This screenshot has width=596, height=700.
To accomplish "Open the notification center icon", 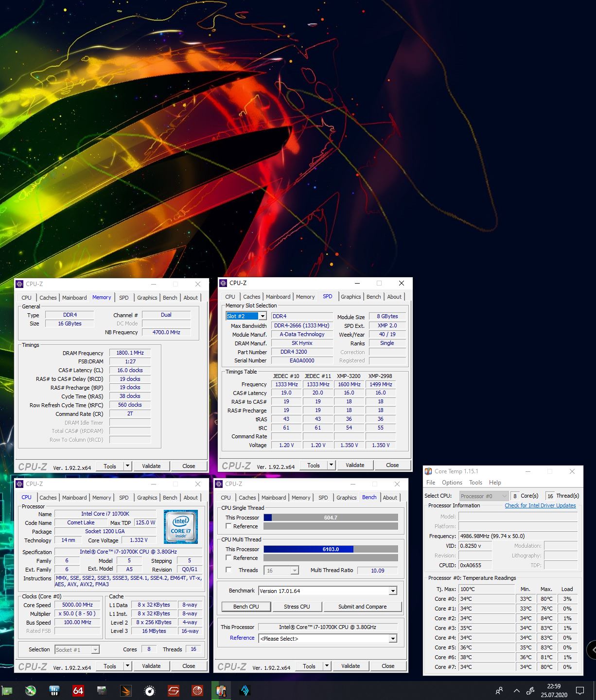I will pyautogui.click(x=579, y=691).
